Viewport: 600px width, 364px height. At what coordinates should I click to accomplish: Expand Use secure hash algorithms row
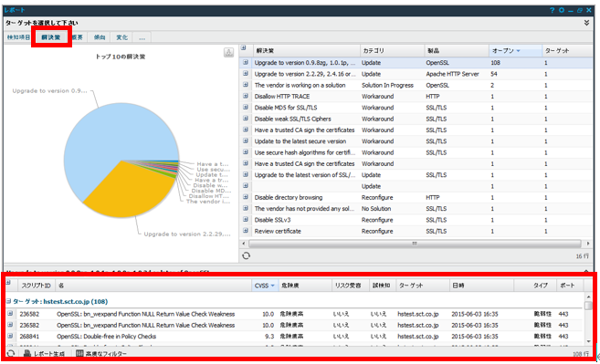tap(246, 152)
